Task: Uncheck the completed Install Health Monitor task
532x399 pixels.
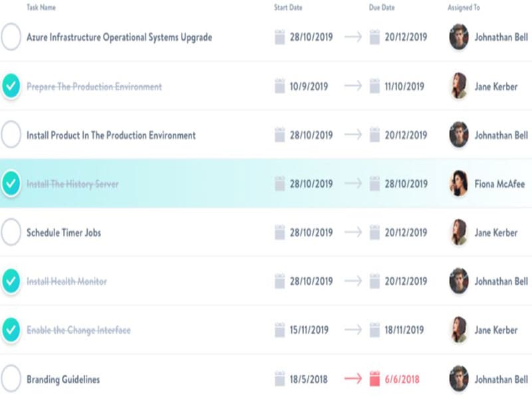Action: 11,281
